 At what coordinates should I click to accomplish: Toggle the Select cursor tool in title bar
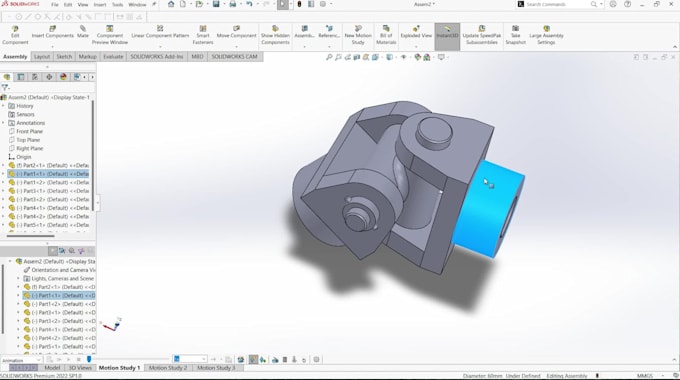tap(283, 4)
